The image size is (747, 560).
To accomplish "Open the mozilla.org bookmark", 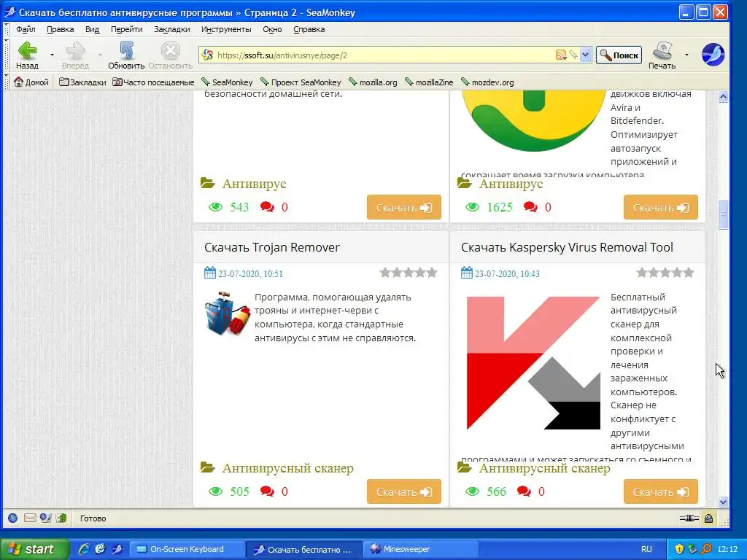I will coord(373,82).
